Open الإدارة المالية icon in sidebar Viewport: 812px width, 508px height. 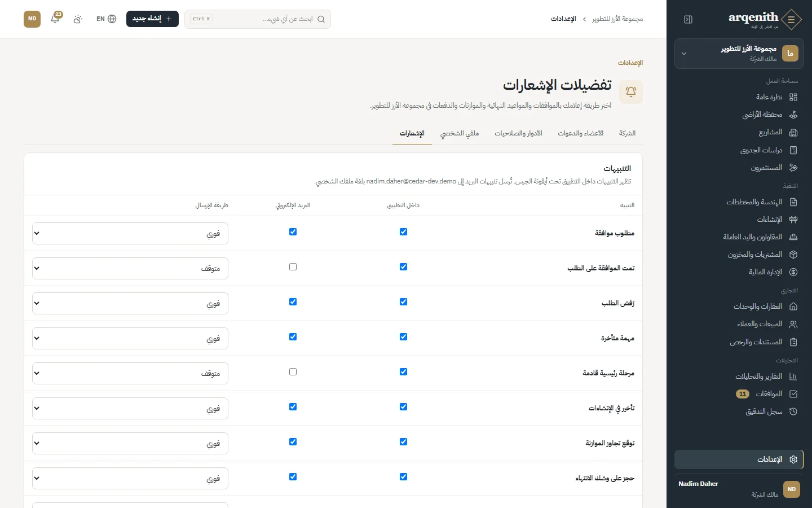(793, 272)
